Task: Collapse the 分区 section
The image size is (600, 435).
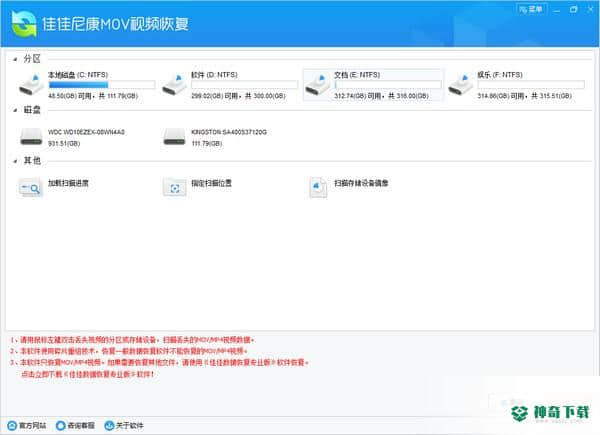Action: [x=15, y=59]
